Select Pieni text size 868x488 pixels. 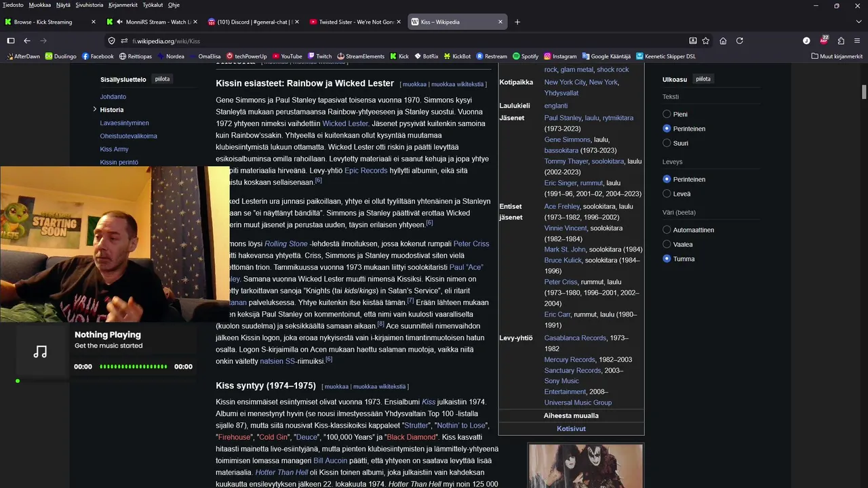(x=667, y=114)
